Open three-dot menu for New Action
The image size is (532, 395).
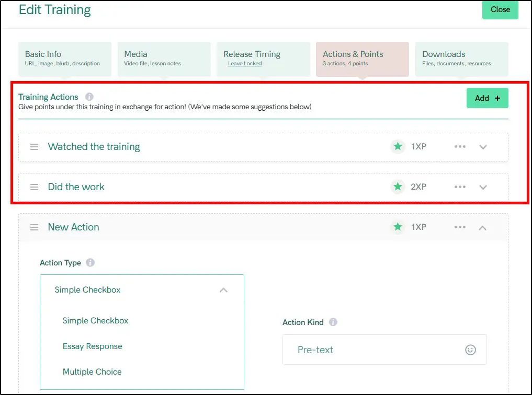pos(460,227)
